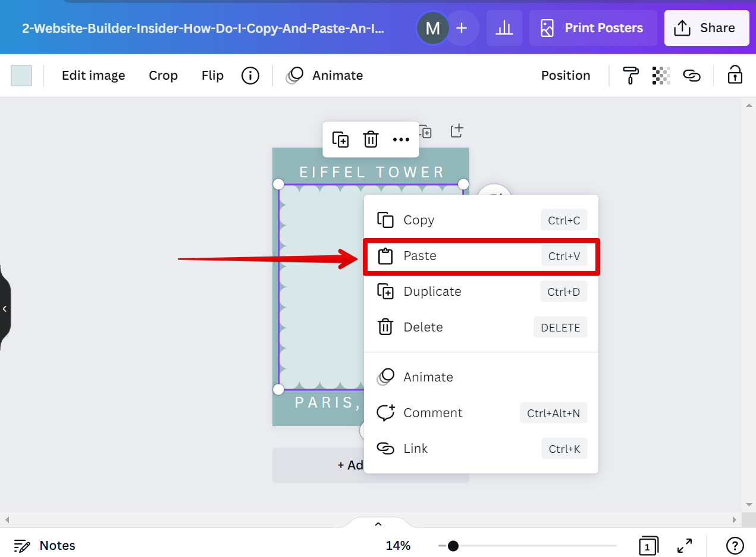
Task: Click the duplicate icon in floating toolbar
Action: coord(340,139)
